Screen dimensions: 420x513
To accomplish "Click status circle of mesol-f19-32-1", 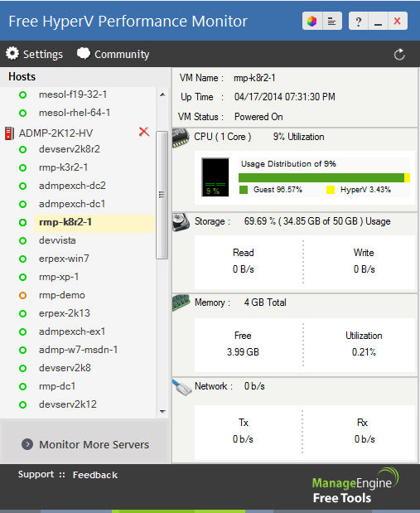I will [x=22, y=94].
